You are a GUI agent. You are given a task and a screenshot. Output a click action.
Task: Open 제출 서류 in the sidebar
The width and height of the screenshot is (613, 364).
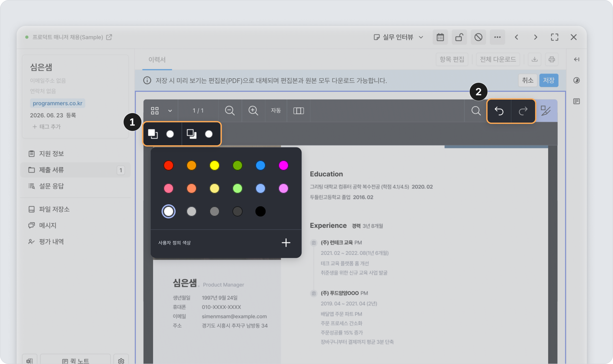[76, 170]
